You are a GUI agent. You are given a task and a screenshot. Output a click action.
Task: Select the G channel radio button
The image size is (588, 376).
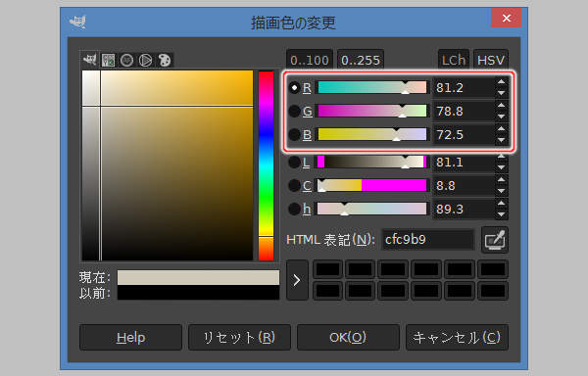coord(294,111)
